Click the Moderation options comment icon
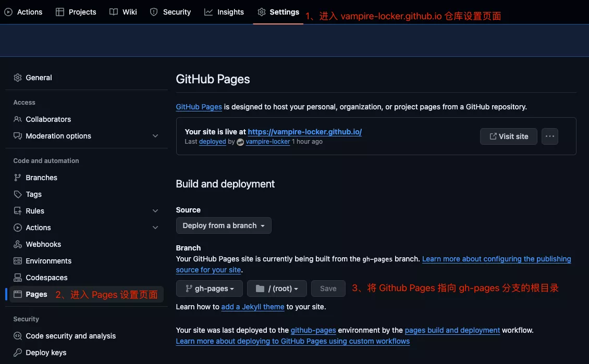Screen dimensions: 589x364 pyautogui.click(x=18, y=136)
